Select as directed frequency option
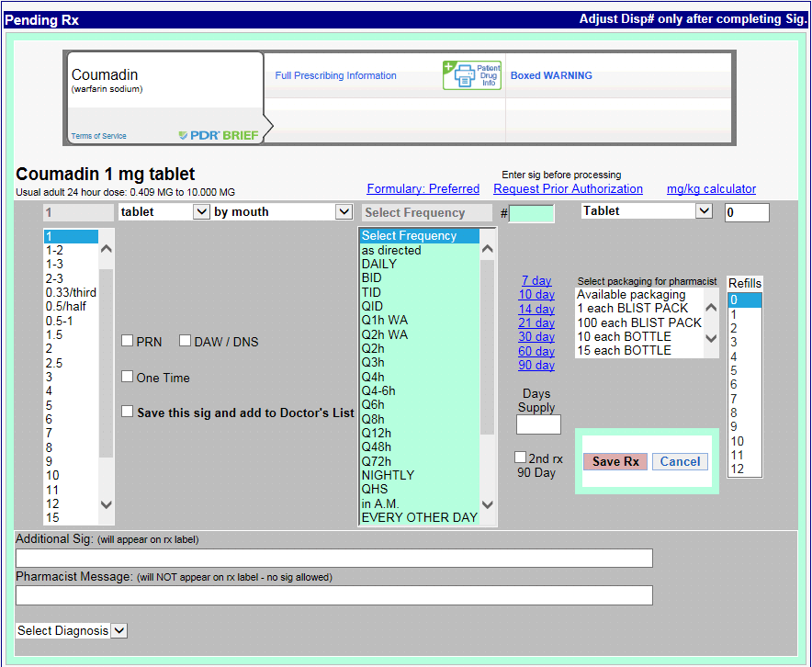This screenshot has height=667, width=812. (420, 250)
